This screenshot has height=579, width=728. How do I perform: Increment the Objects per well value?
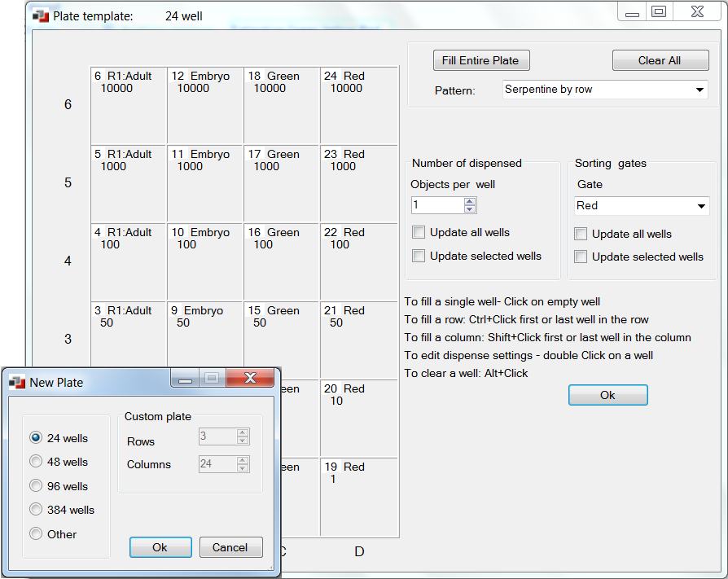coord(470,200)
